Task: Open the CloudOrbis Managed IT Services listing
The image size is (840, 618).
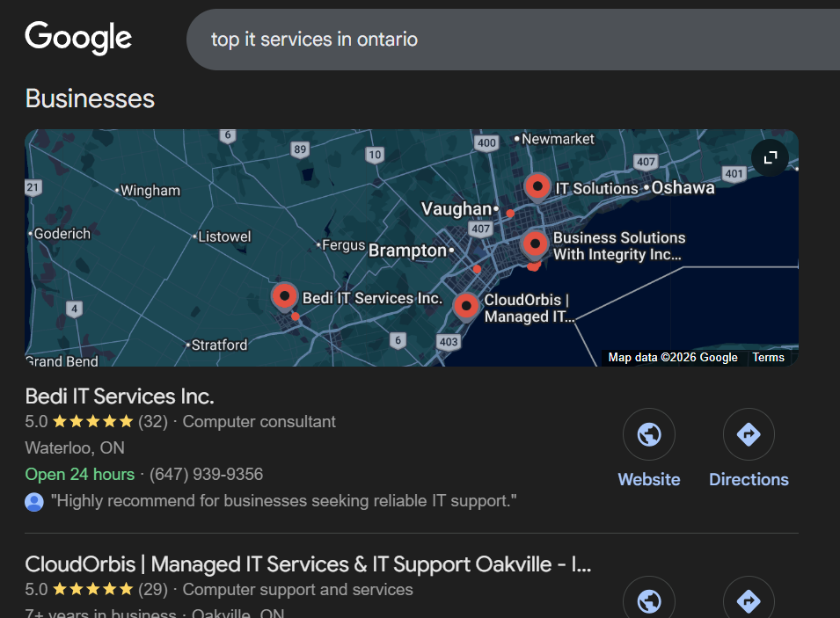Action: [x=308, y=563]
